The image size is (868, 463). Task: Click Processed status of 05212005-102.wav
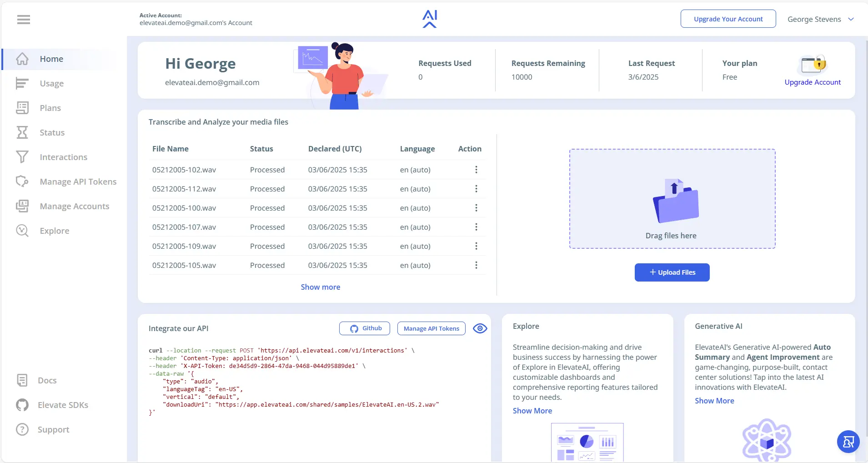click(267, 170)
